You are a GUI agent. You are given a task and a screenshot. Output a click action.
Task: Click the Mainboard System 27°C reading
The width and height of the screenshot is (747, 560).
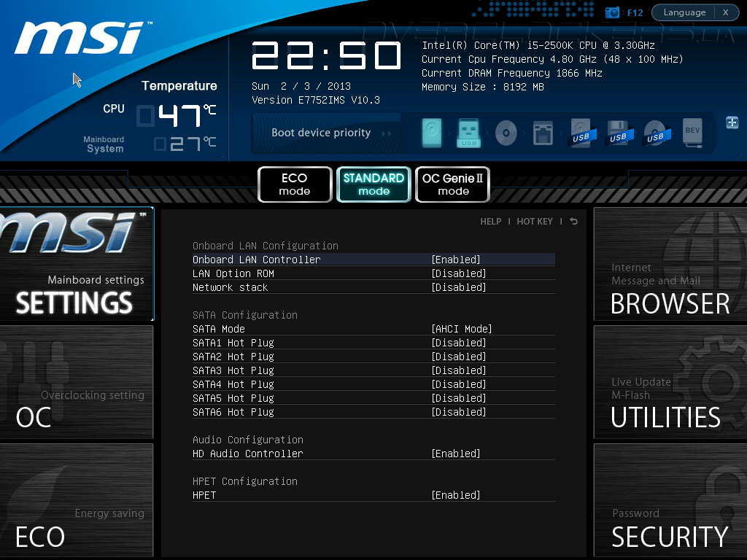pos(185,144)
